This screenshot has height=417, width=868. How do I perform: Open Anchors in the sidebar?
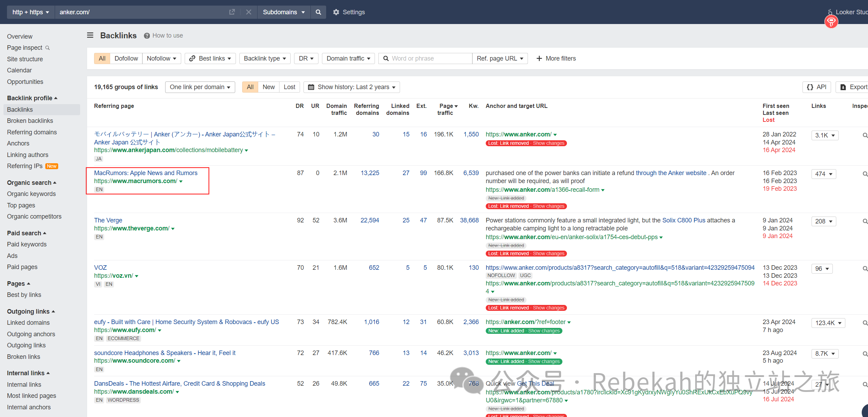tap(18, 143)
